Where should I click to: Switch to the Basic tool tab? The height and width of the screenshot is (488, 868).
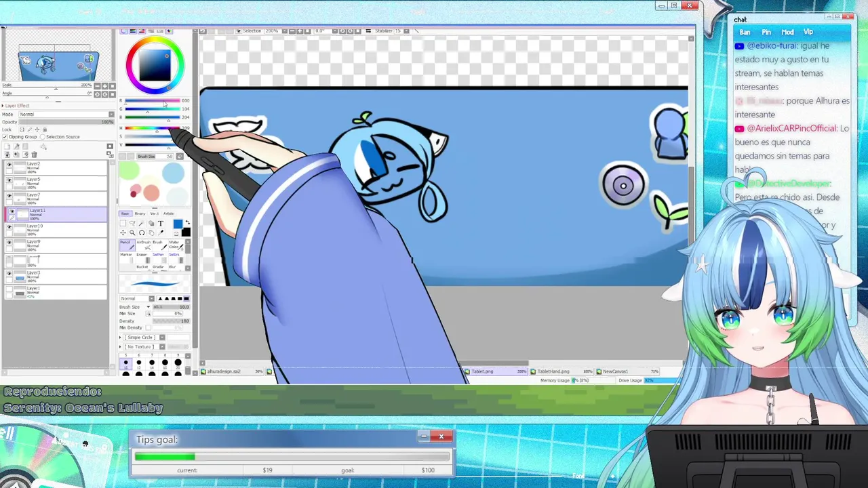pos(125,213)
